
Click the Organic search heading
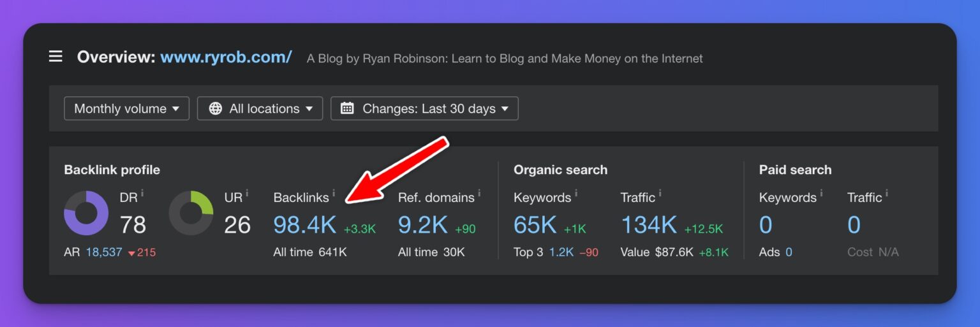560,170
